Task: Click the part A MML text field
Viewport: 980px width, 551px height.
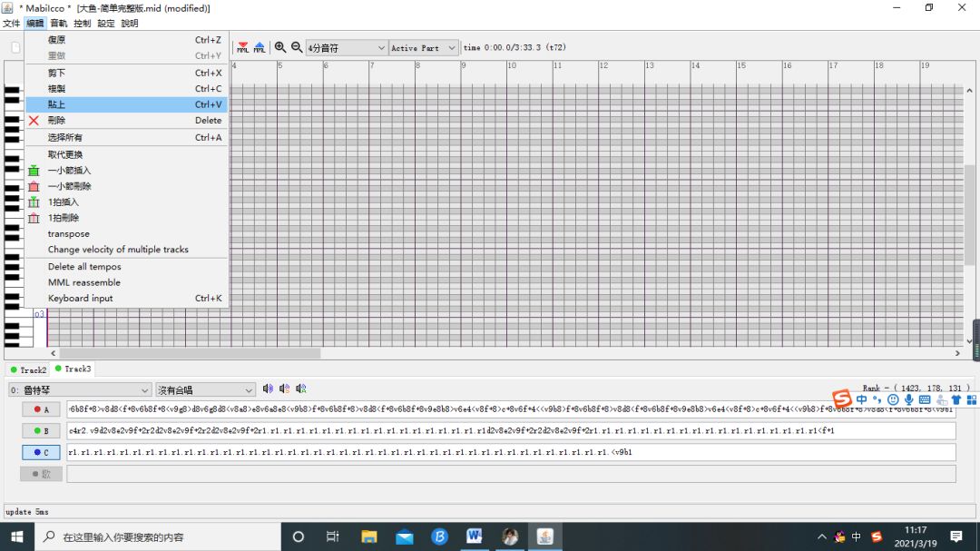Action: (x=508, y=409)
